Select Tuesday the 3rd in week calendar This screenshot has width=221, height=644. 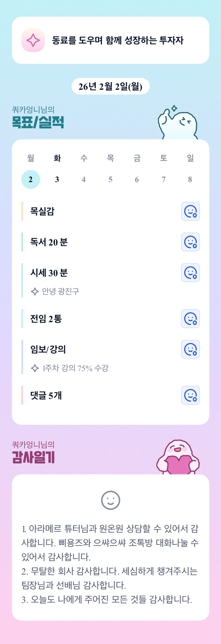pos(57,179)
